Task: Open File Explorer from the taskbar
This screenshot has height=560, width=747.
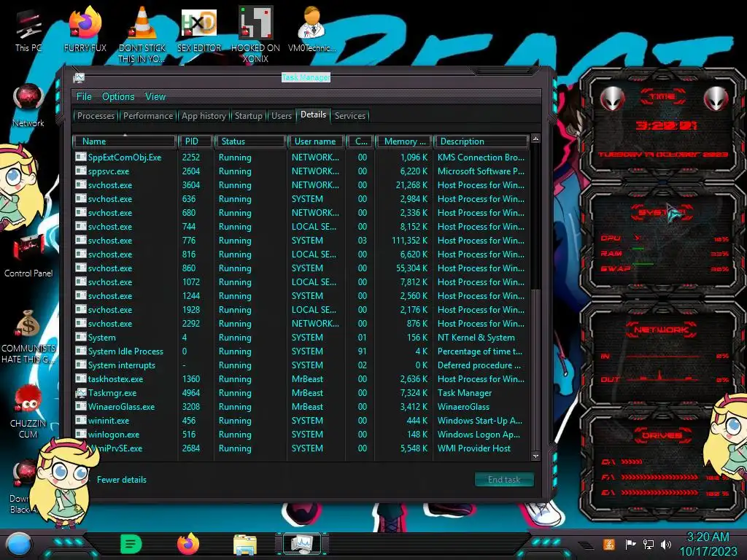Action: click(x=245, y=545)
